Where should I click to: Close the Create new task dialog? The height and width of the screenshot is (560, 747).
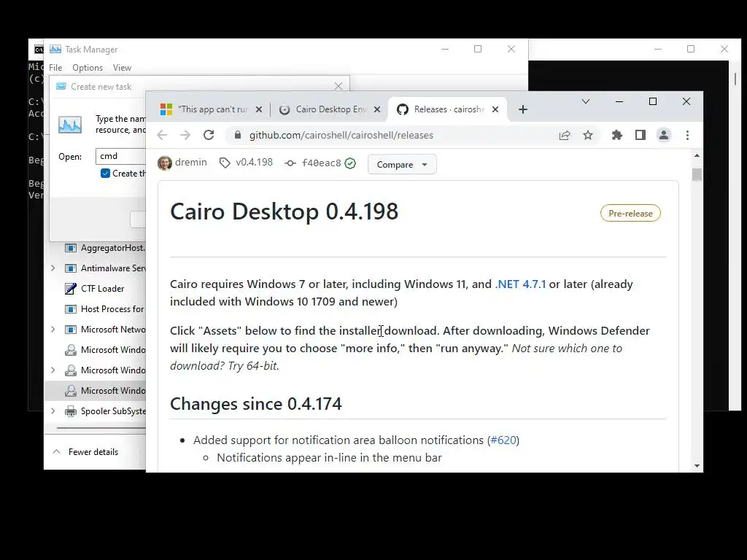click(x=338, y=86)
